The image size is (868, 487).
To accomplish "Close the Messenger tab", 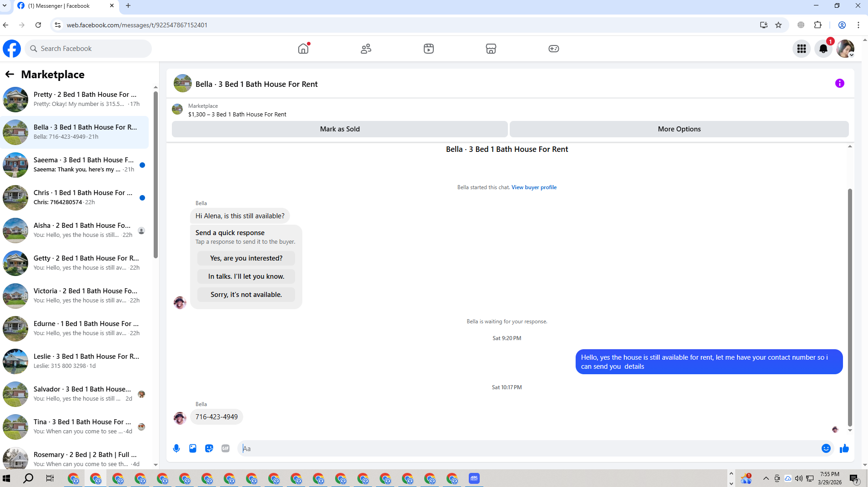I will pyautogui.click(x=112, y=6).
